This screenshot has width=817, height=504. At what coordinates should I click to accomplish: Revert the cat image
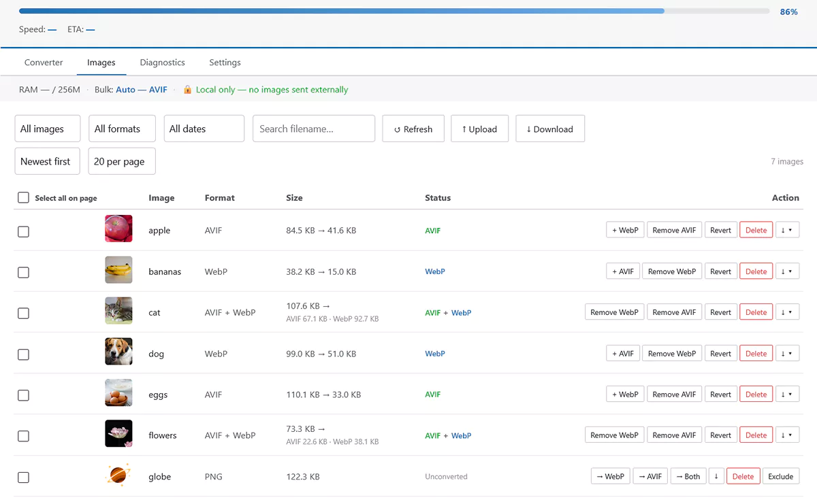click(720, 312)
